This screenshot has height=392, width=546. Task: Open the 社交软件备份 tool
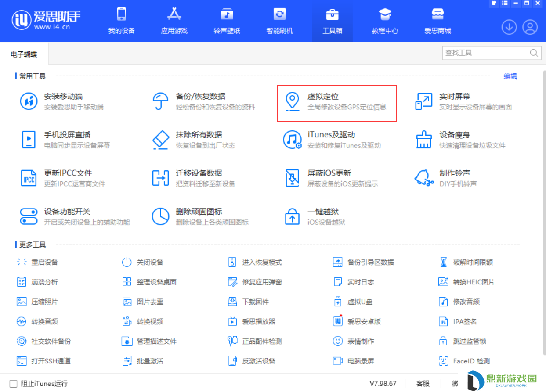coord(44,341)
